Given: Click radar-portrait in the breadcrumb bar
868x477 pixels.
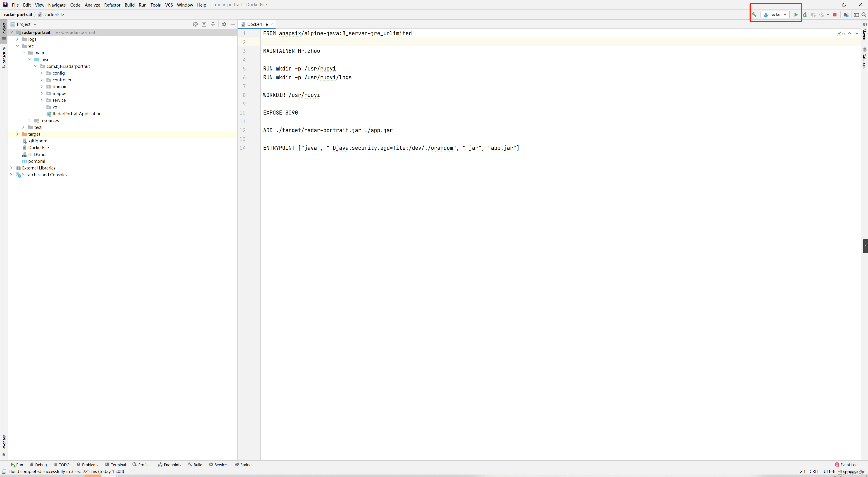Looking at the screenshot, I should 18,14.
